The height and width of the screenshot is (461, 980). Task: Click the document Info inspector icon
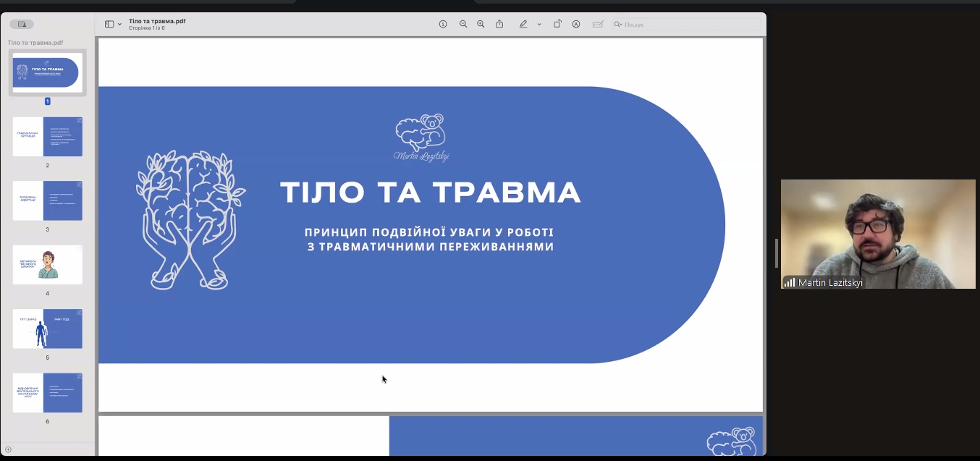[443, 24]
